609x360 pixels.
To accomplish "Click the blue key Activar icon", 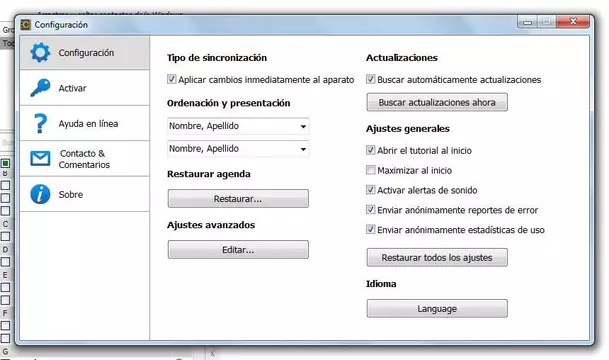I will [x=40, y=88].
